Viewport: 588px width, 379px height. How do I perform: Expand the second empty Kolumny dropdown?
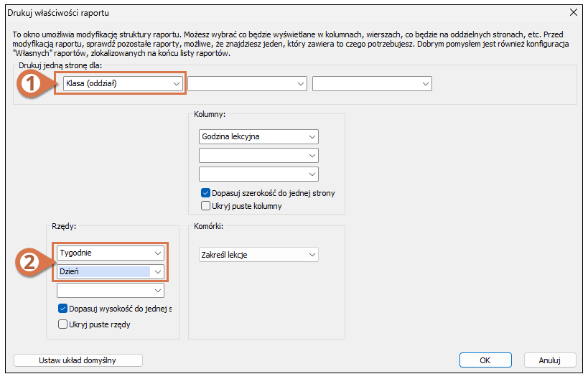click(x=258, y=155)
